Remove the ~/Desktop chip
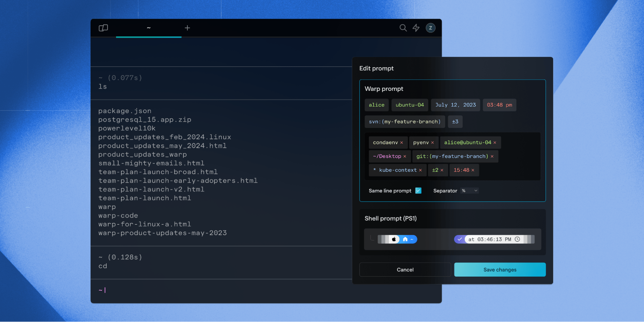Image resolution: width=644 pixels, height=322 pixels. (405, 156)
